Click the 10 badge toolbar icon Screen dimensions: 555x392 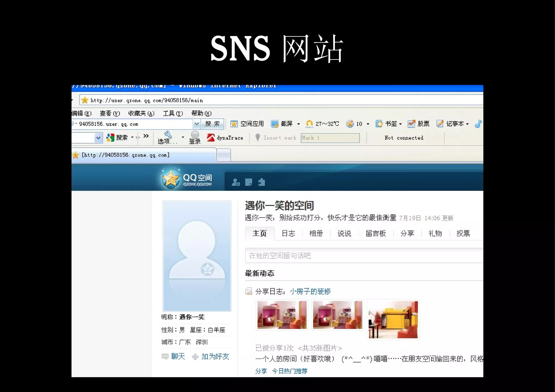pos(354,124)
